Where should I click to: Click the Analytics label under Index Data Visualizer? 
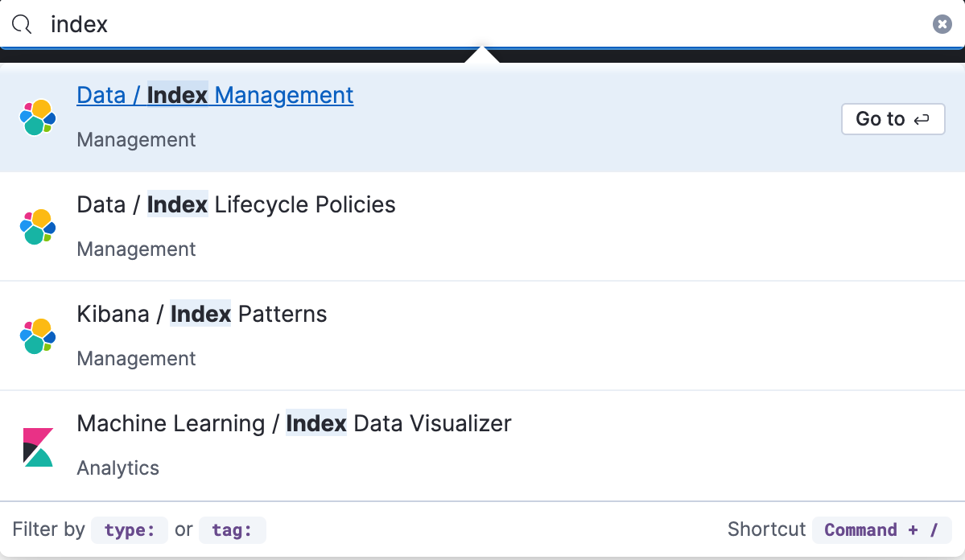[118, 467]
